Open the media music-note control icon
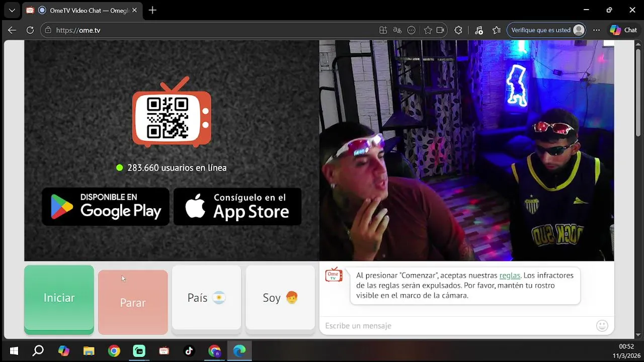Viewport: 644px width, 362px height. tap(478, 30)
